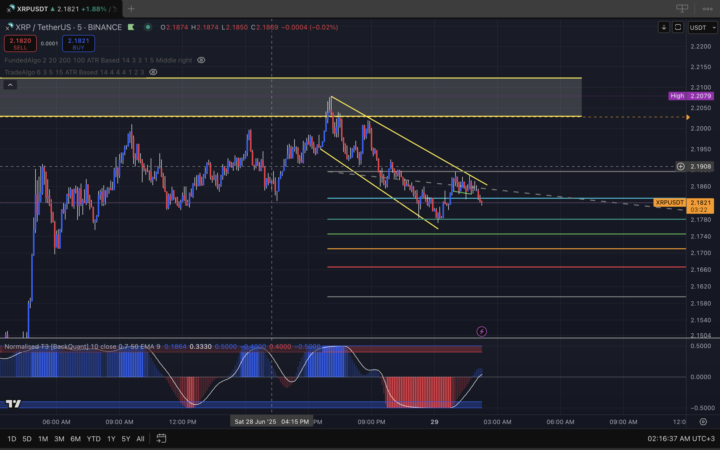This screenshot has width=720, height=450.
Task: Click the 06:00 AM label left of 09:00 AM
Action: click(x=56, y=422)
